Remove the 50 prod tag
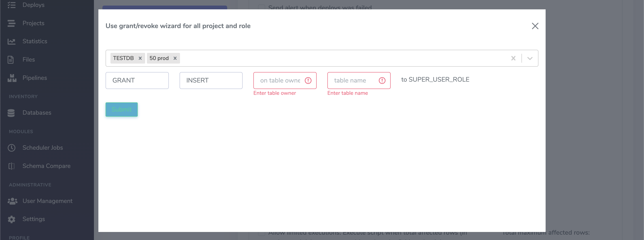 pos(175,58)
